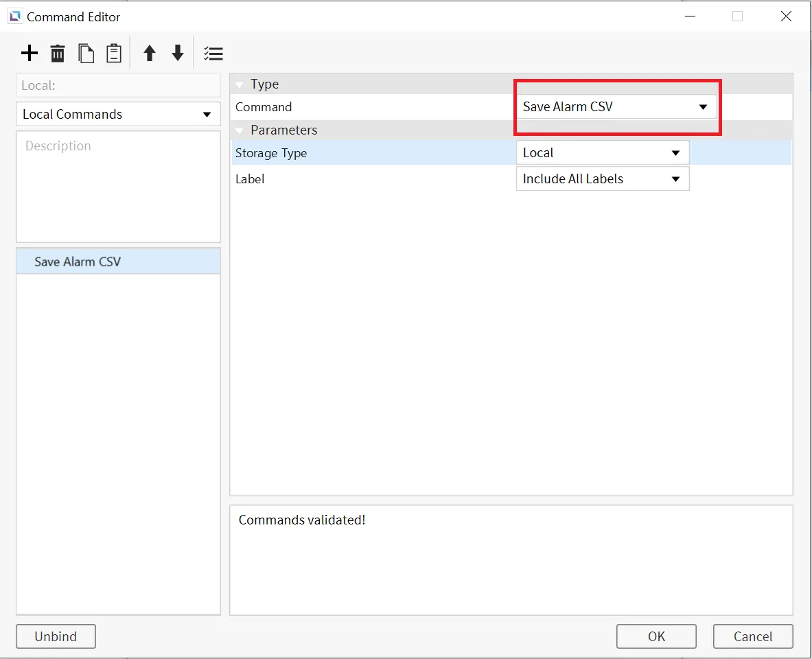Click the Delete trash can icon
The height and width of the screenshot is (659, 812).
[x=58, y=54]
